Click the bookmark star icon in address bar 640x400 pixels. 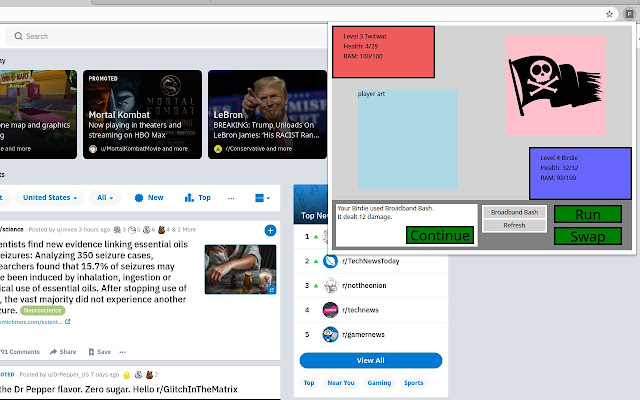(x=609, y=14)
